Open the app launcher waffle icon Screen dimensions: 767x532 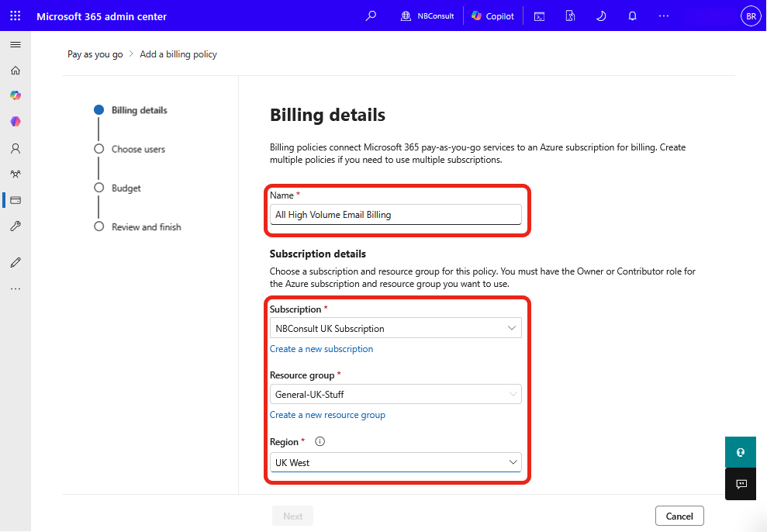(16, 16)
